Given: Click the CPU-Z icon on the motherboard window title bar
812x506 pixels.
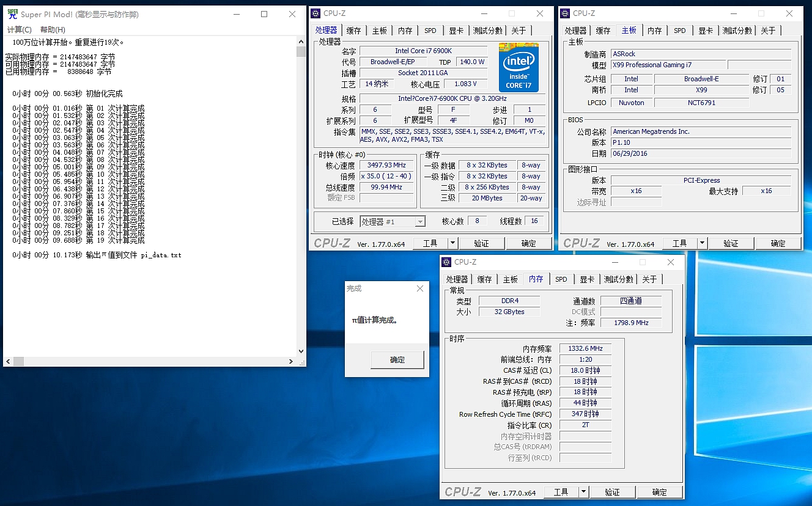Looking at the screenshot, I should click(566, 13).
